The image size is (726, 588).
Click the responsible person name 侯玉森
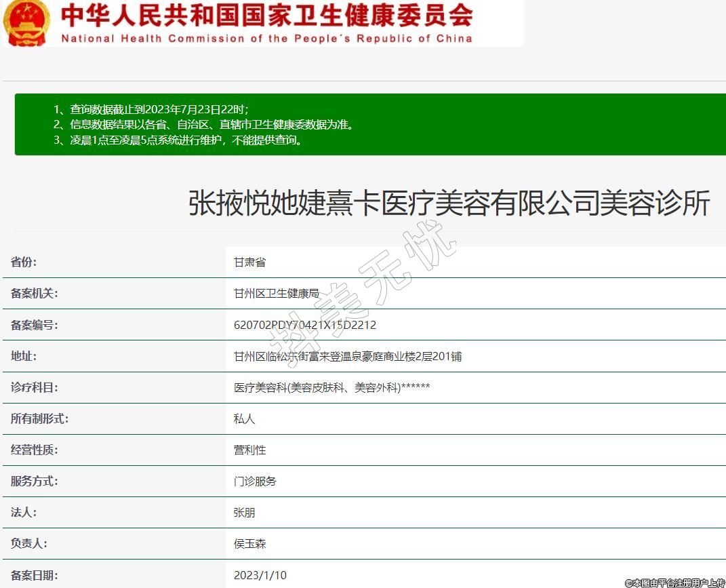pos(249,544)
